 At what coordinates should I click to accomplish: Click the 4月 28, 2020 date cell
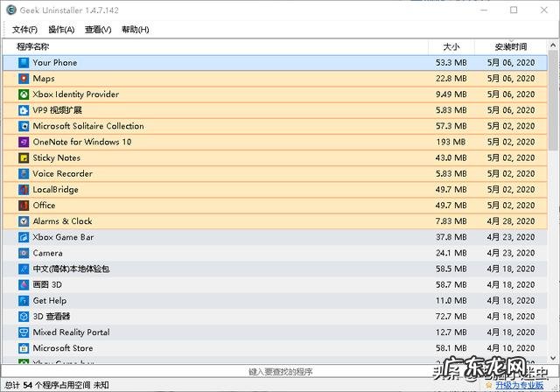tap(511, 221)
